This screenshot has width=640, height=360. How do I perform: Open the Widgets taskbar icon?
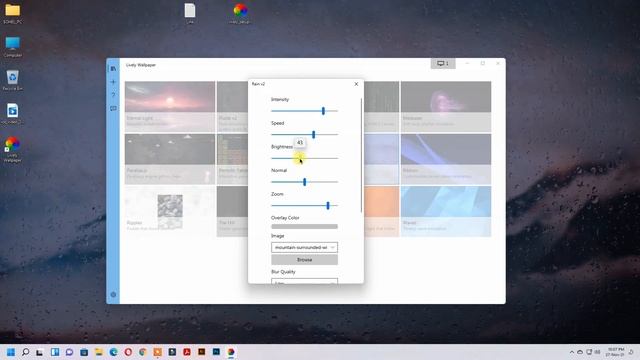coord(55,352)
